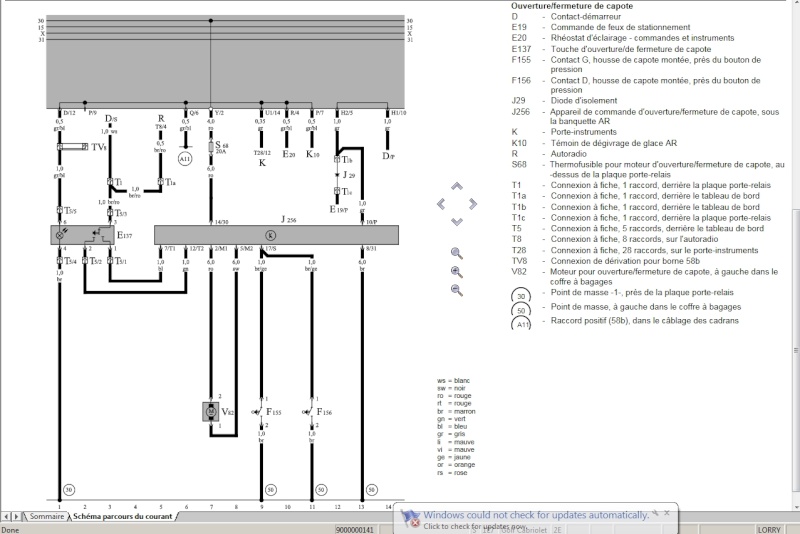The height and width of the screenshot is (534, 800).
Task: Open the notification balloon options wrench icon
Action: (x=656, y=513)
